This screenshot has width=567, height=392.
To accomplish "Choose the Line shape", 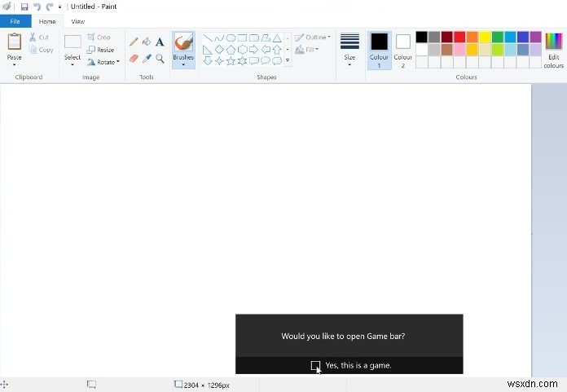I will coord(208,37).
